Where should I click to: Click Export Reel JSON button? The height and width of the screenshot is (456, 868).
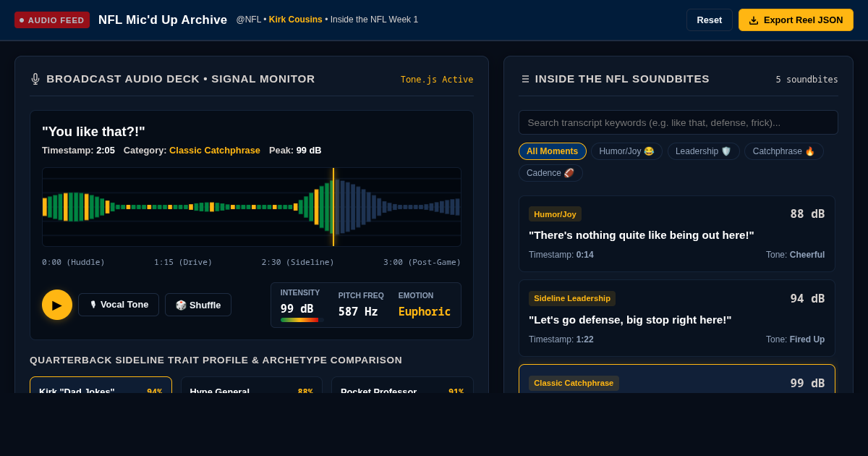796,20
